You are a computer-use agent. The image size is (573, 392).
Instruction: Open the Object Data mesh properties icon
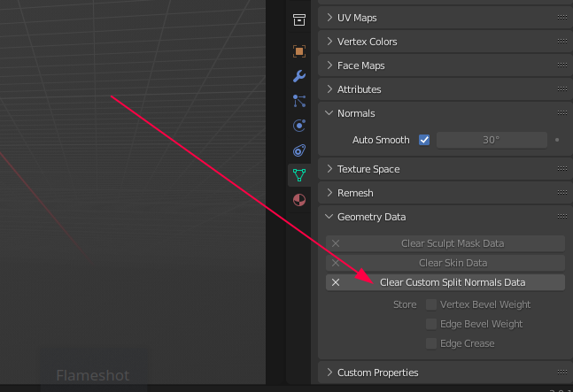click(299, 175)
